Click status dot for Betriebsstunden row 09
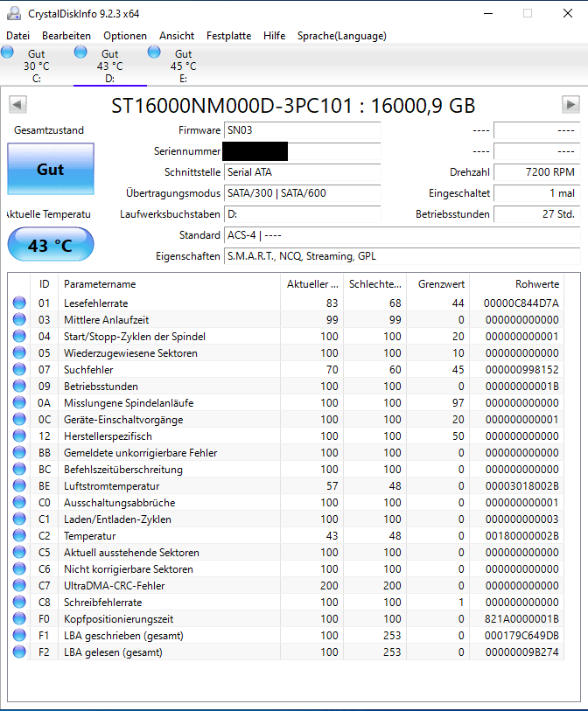Screen dimensions: 588x711 [x=19, y=386]
